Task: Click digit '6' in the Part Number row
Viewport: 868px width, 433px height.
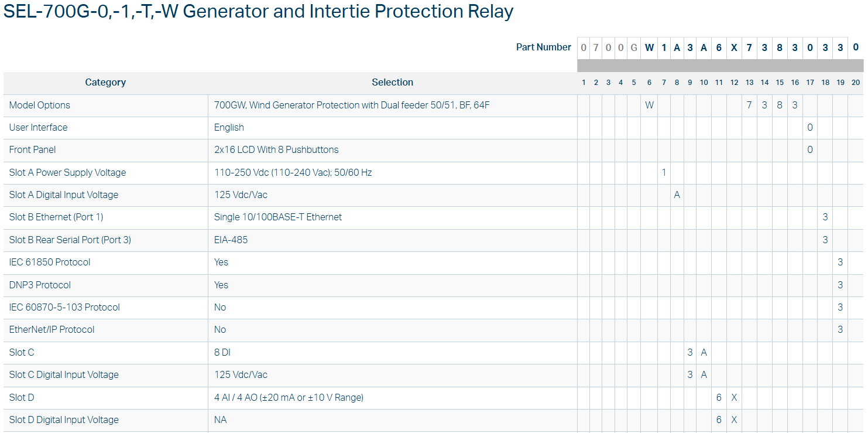Action: coord(719,48)
